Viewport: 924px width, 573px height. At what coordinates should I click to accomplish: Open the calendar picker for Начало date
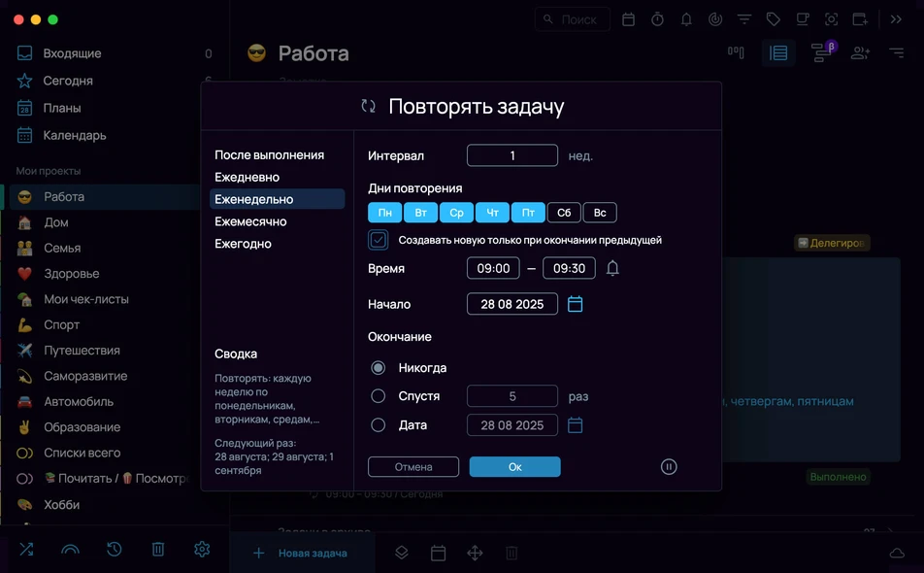575,304
